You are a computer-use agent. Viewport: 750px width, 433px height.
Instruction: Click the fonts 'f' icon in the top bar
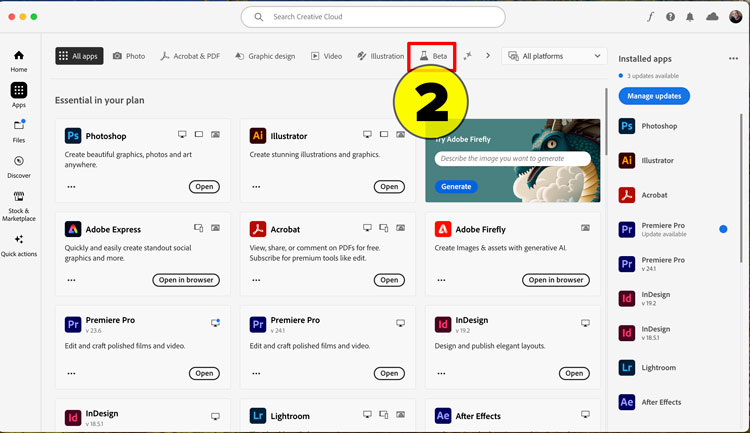(x=650, y=17)
